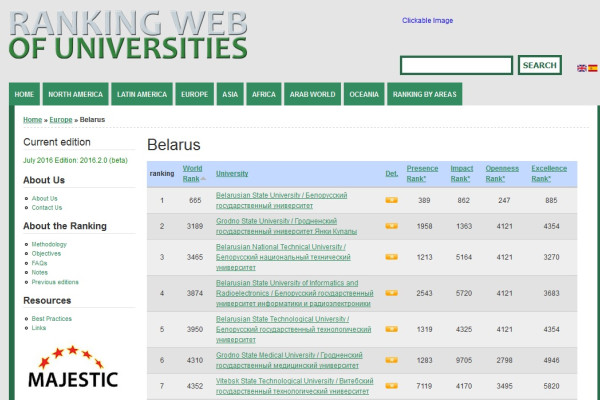Click the Belarus page heading

pos(174,145)
